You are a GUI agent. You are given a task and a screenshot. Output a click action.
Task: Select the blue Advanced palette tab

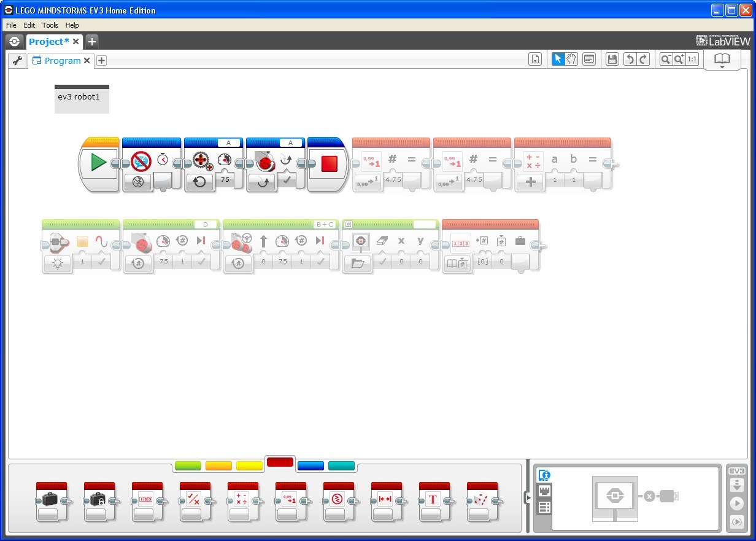(x=310, y=465)
